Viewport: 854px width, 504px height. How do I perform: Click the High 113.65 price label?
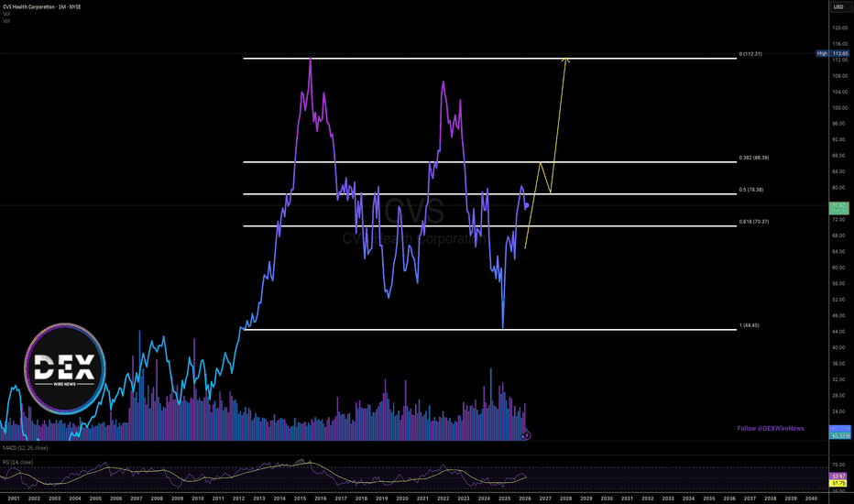tap(832, 53)
